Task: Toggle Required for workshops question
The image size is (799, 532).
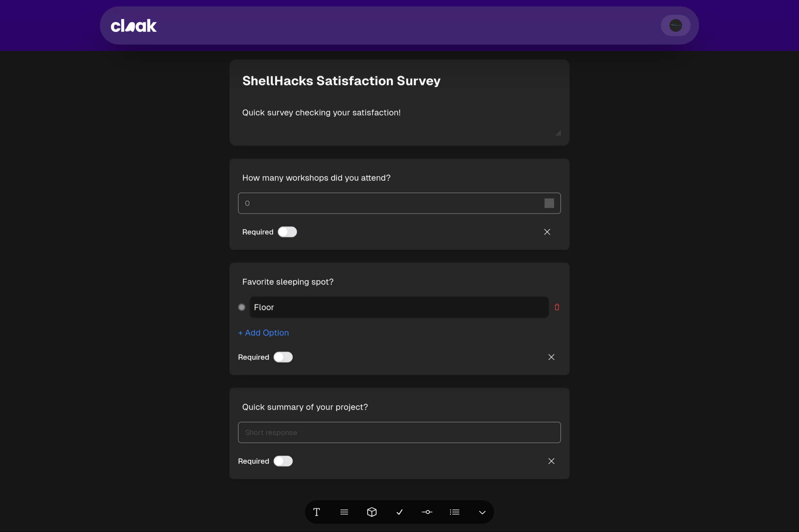Action: click(x=287, y=232)
